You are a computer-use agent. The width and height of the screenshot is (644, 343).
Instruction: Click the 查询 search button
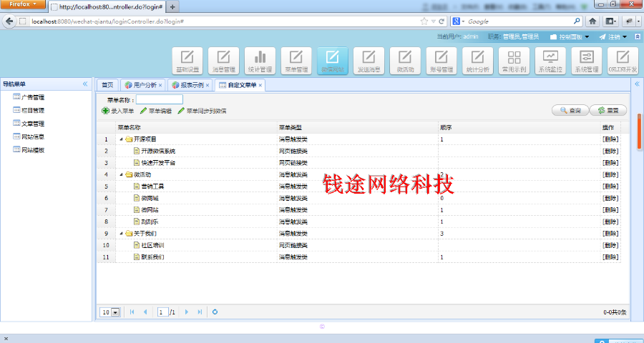point(570,110)
